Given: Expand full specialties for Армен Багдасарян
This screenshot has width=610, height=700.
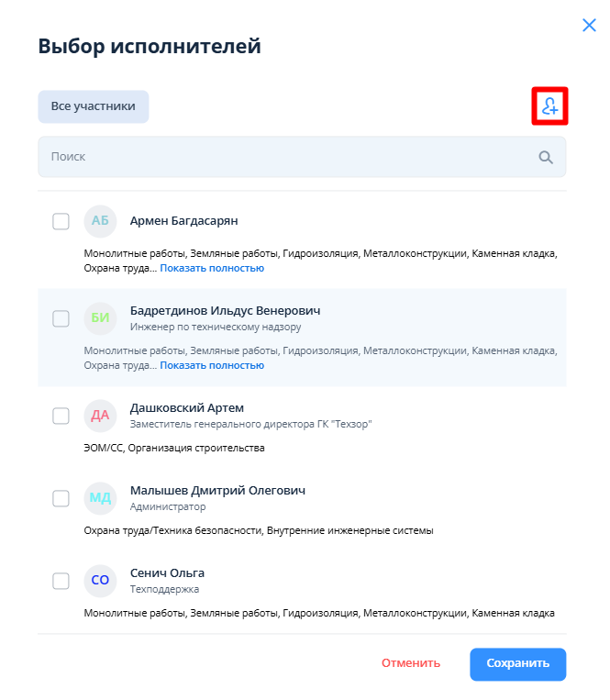Looking at the screenshot, I should 212,268.
